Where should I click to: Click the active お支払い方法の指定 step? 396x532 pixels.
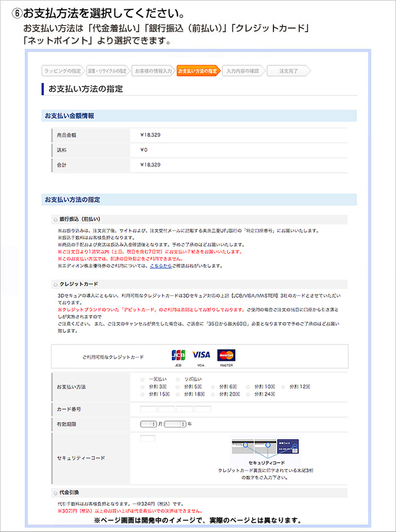(x=198, y=71)
